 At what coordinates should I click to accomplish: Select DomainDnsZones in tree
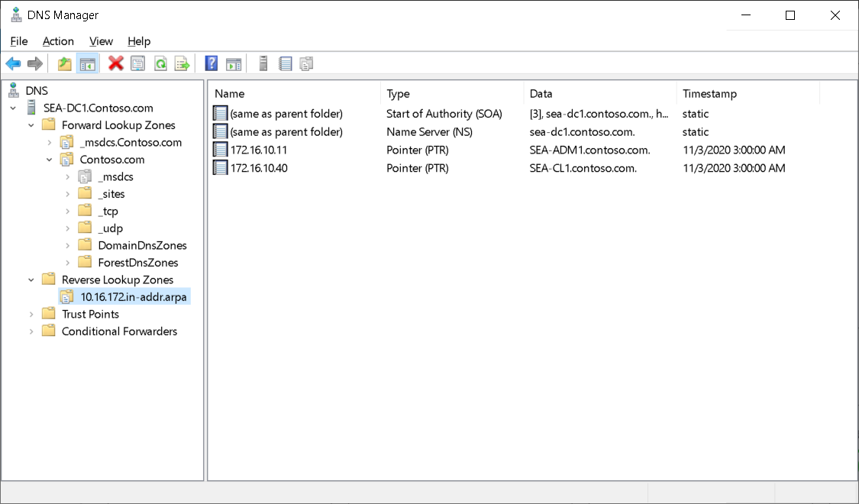click(x=143, y=245)
